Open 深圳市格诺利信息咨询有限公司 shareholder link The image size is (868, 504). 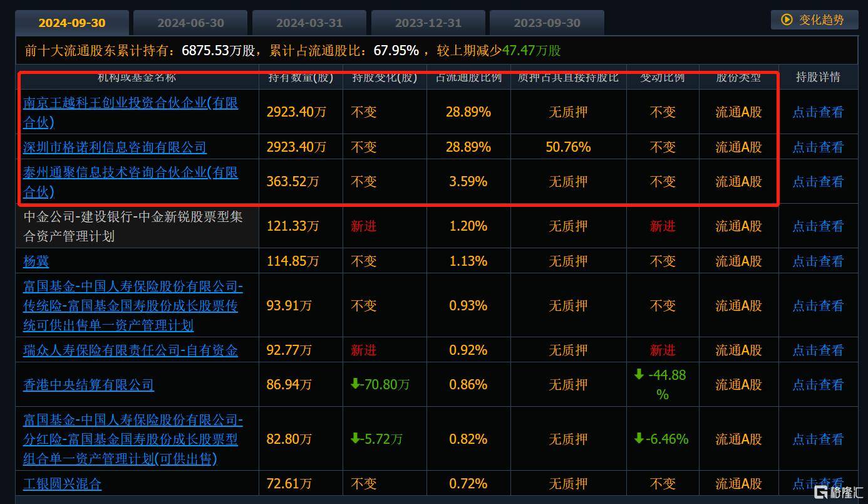pos(115,147)
